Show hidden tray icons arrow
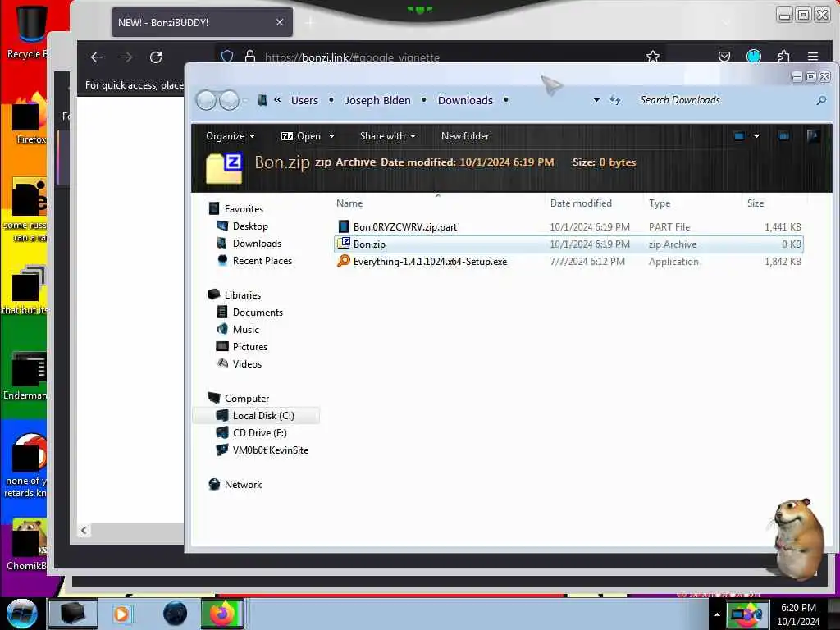This screenshot has height=630, width=840. (x=717, y=614)
